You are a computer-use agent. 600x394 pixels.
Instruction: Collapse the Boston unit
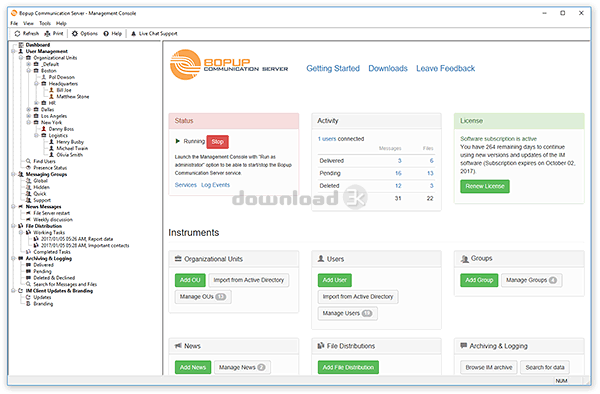click(29, 71)
